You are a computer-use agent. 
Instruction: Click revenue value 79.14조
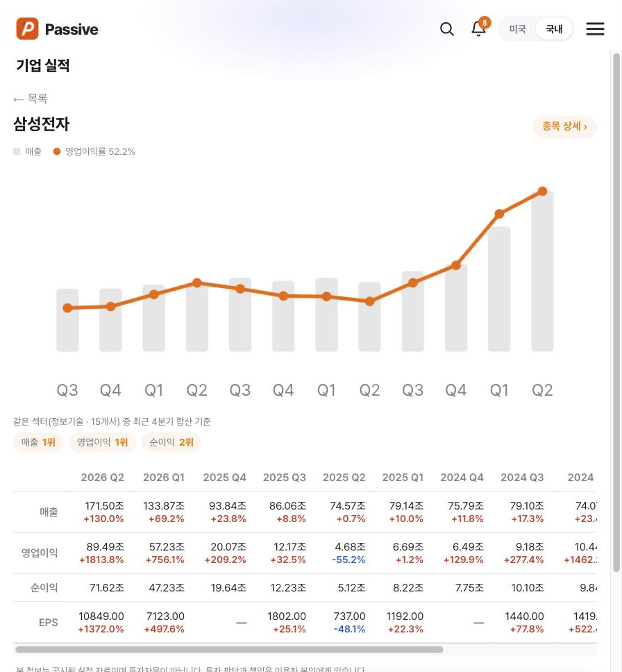pyautogui.click(x=406, y=505)
